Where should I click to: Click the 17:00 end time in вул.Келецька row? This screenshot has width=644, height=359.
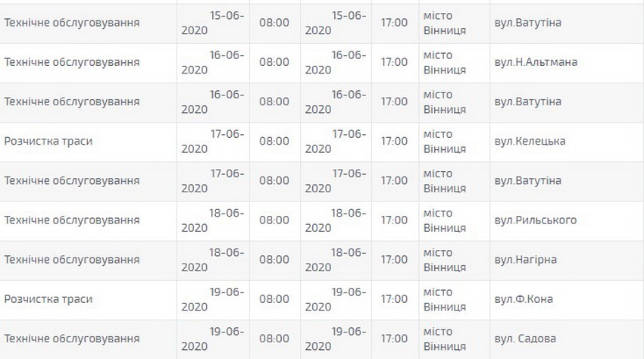coord(394,141)
